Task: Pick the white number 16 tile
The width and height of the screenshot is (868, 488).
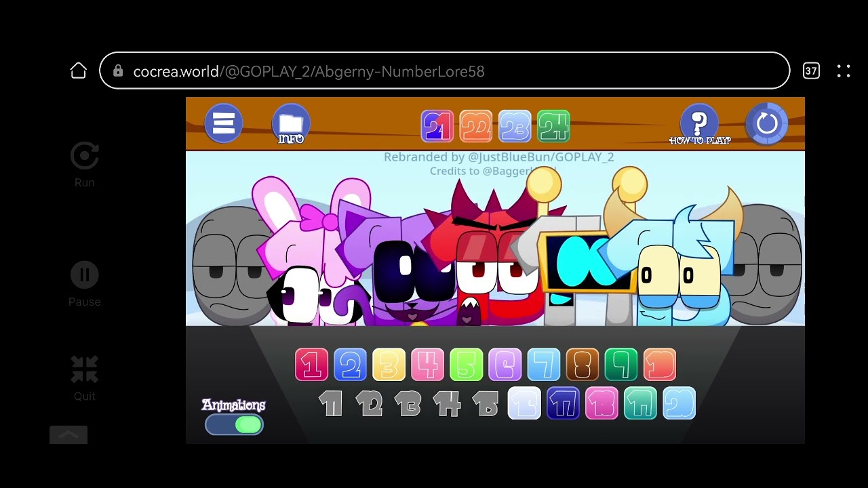Action: (524, 403)
